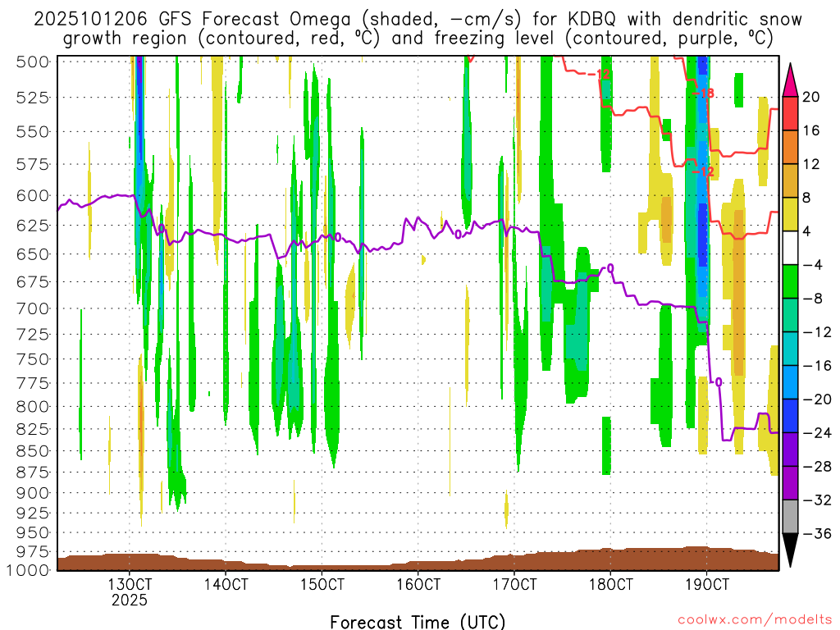Click the 150CT time axis label
Image resolution: width=840 pixels, height=630 pixels.
coord(322,584)
